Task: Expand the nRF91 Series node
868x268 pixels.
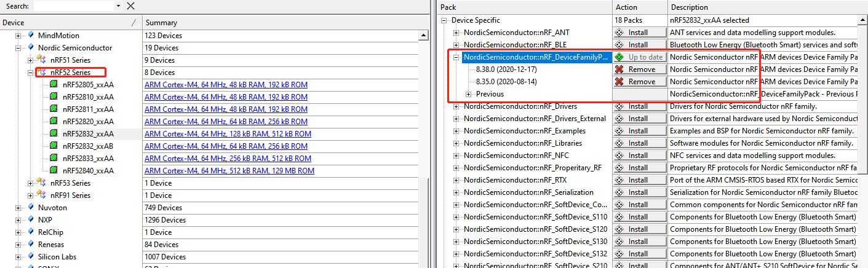Action: [31, 195]
